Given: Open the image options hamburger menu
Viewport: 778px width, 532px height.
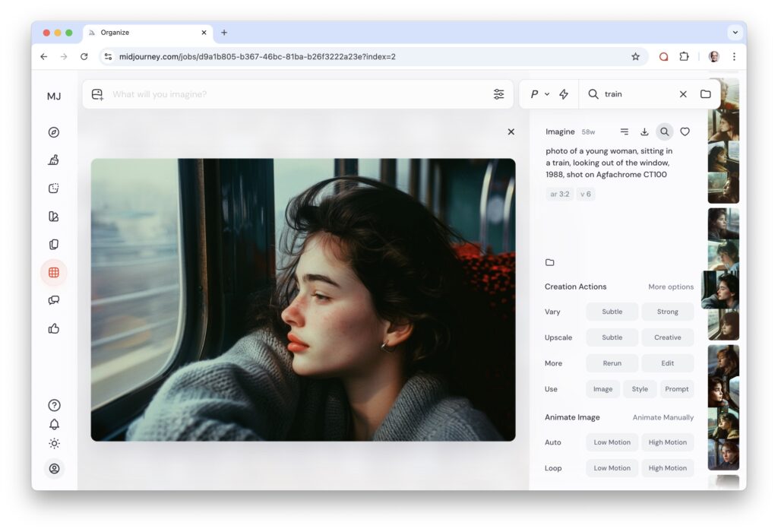Looking at the screenshot, I should tap(624, 132).
